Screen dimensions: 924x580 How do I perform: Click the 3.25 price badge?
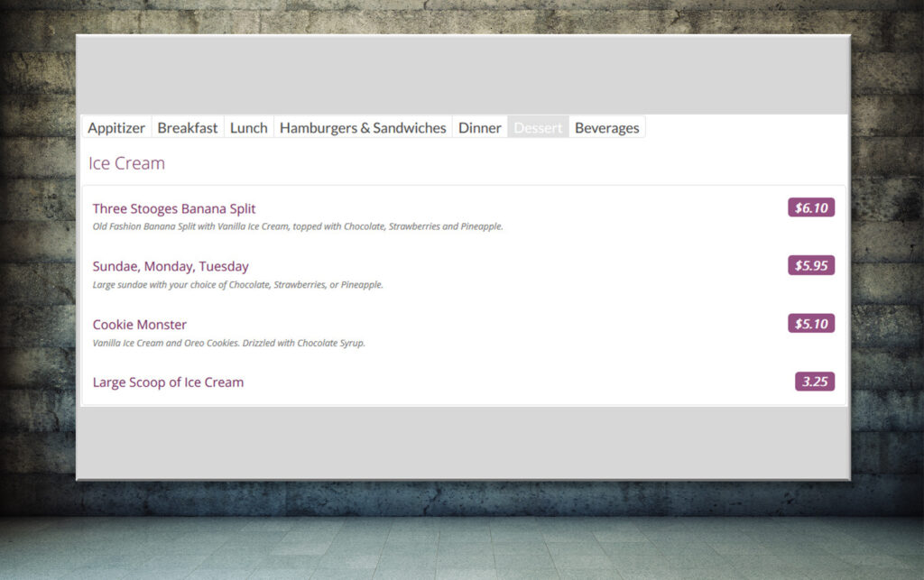coord(814,381)
